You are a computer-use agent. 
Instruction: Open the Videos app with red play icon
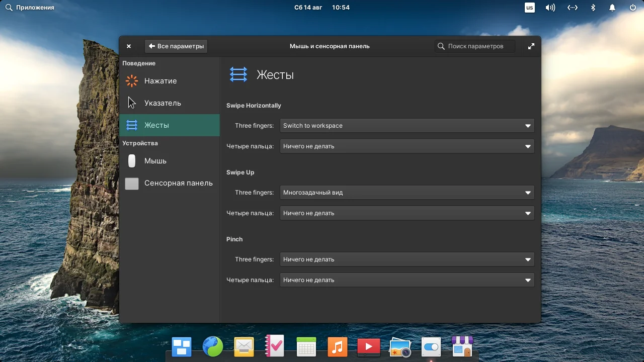coord(368,346)
